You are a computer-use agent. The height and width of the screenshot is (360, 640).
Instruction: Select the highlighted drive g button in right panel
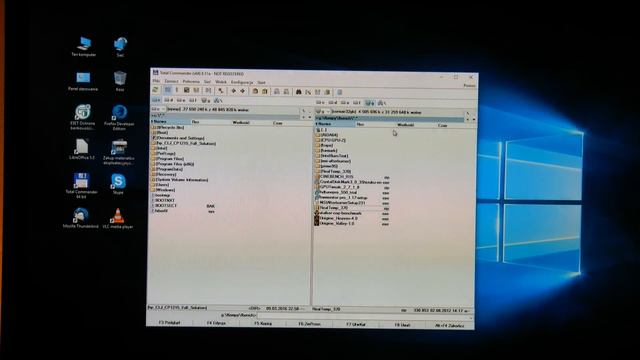(369, 103)
